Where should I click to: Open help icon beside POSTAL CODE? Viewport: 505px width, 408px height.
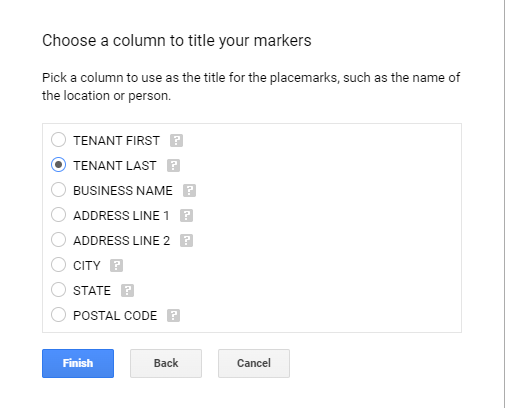173,315
